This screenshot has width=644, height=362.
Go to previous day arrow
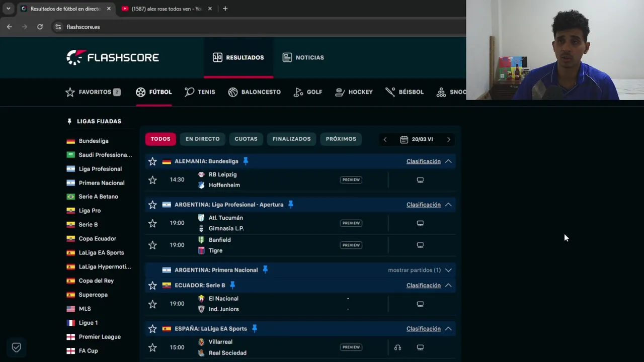pos(385,139)
